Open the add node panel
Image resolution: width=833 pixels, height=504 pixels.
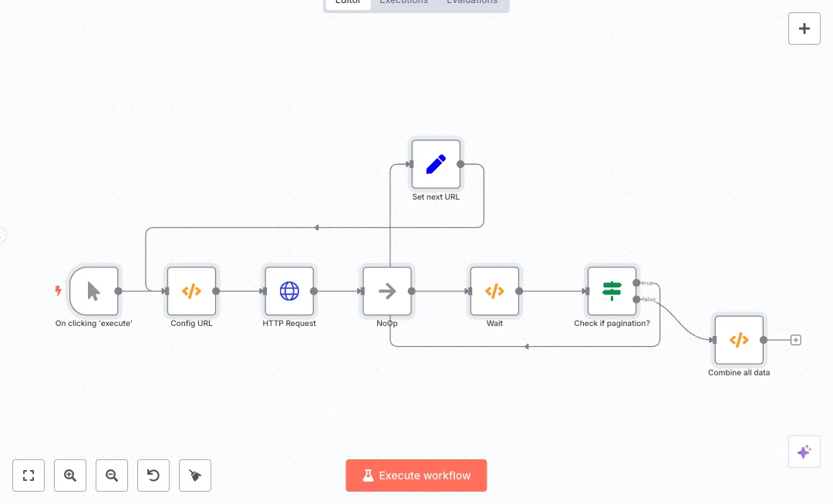pyautogui.click(x=804, y=29)
